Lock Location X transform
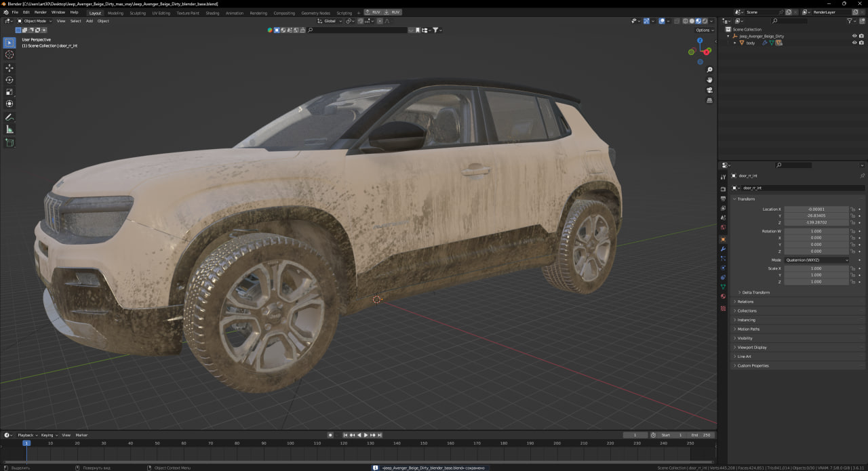 tap(852, 209)
